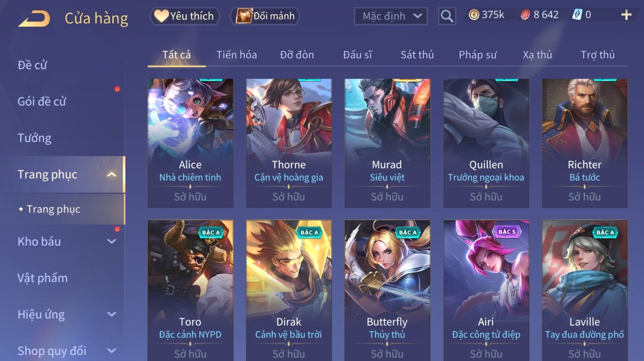This screenshot has height=361, width=644.
Task: Switch to the Pháp sư tab
Action: coord(477,55)
